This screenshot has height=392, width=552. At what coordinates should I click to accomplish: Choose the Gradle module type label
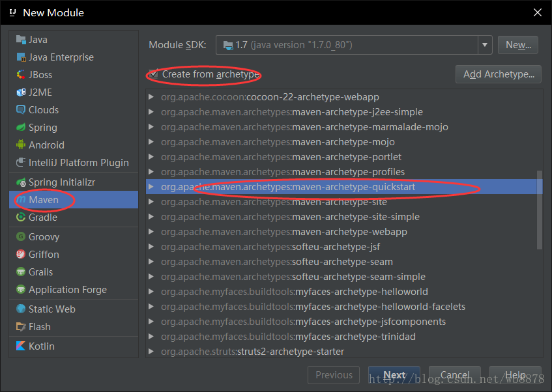click(x=42, y=217)
